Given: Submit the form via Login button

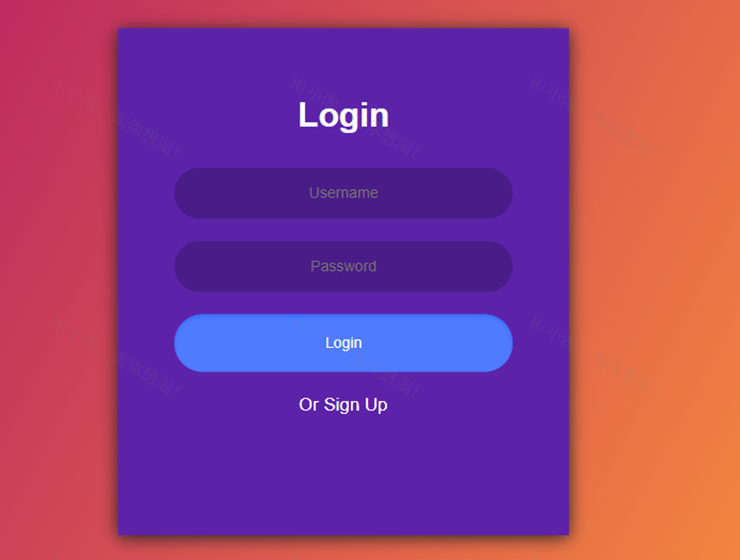Looking at the screenshot, I should (x=343, y=343).
